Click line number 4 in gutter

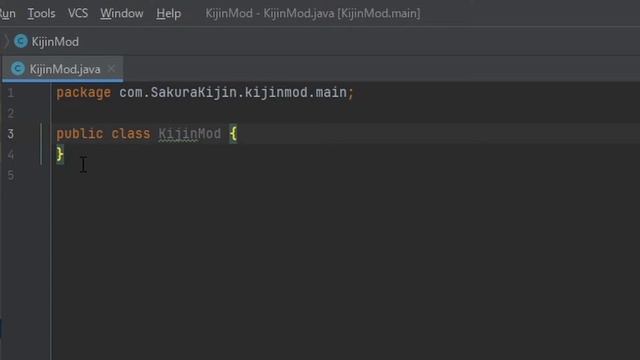pyautogui.click(x=11, y=155)
